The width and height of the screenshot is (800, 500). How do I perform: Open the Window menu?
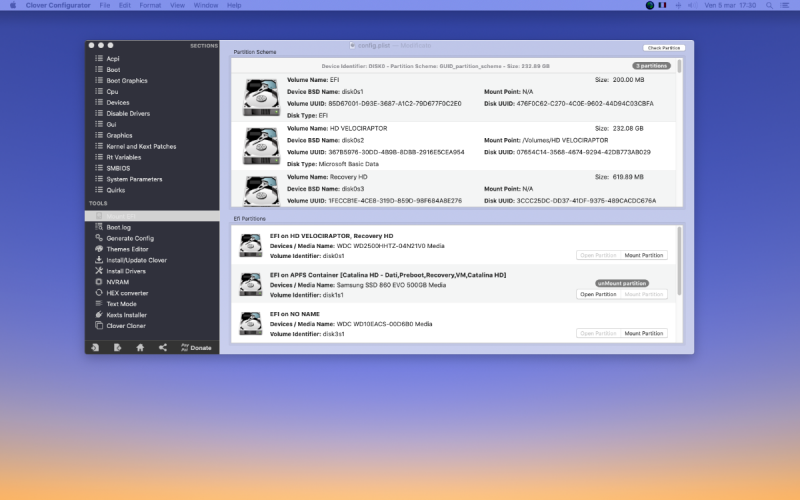[x=206, y=5]
